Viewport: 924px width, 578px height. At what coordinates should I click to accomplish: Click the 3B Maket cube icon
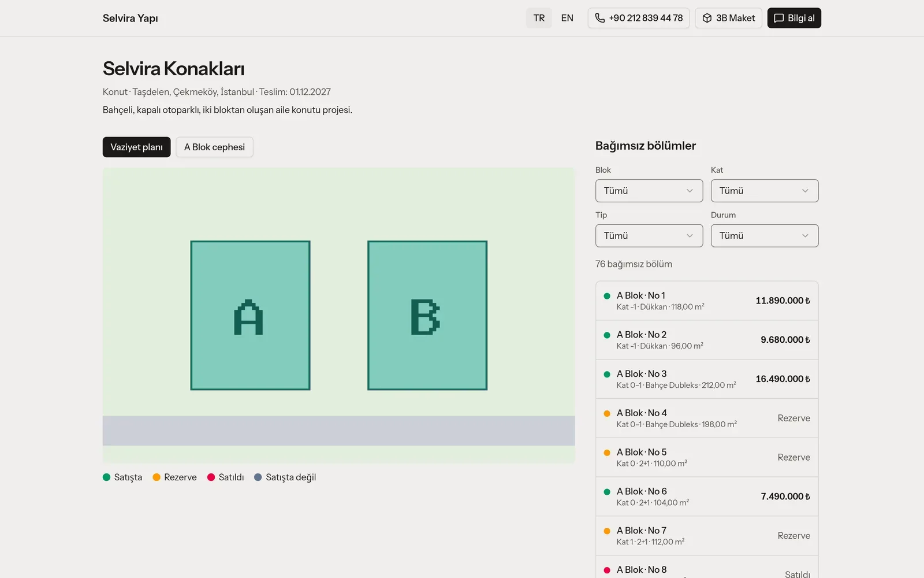click(x=707, y=18)
